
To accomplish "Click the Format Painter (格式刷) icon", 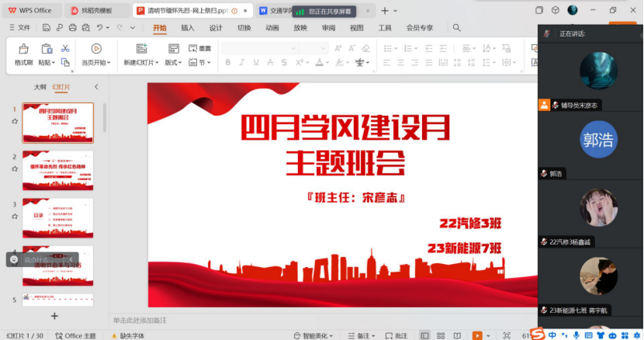I will tap(23, 49).
